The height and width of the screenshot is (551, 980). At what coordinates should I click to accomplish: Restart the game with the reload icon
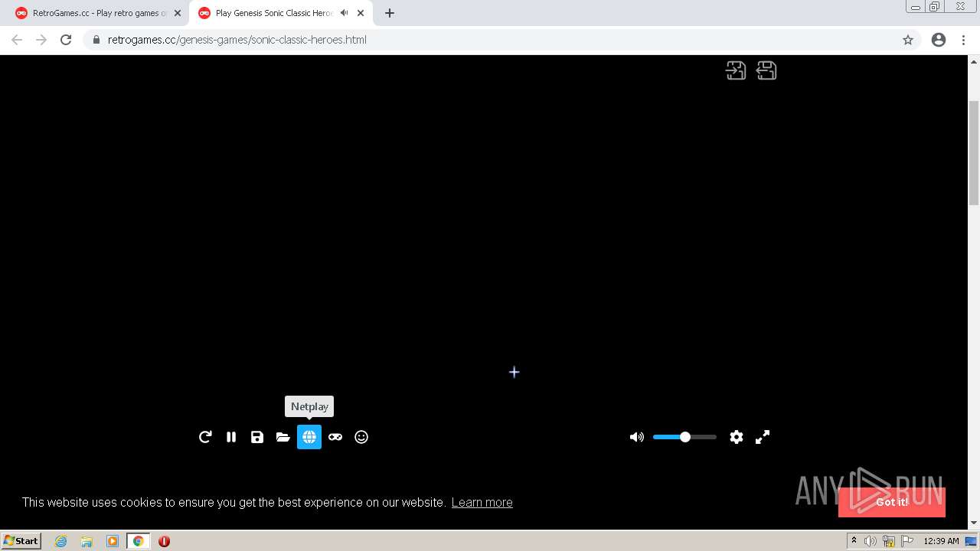point(205,437)
